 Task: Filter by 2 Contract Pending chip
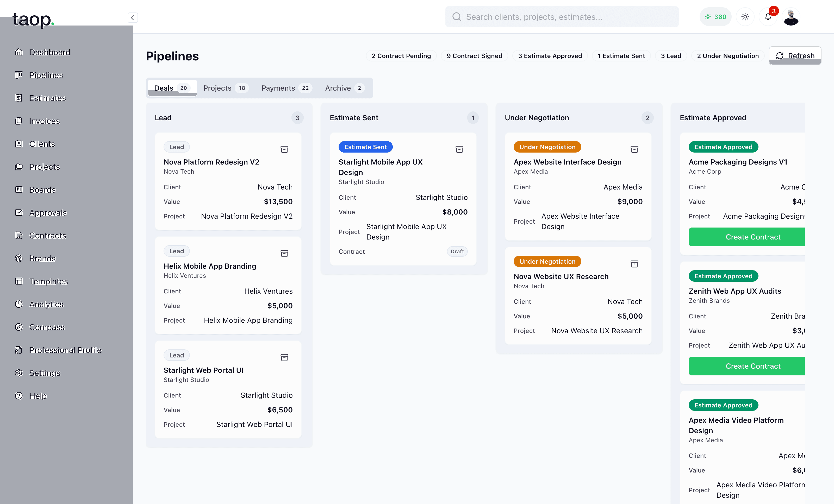(x=401, y=56)
